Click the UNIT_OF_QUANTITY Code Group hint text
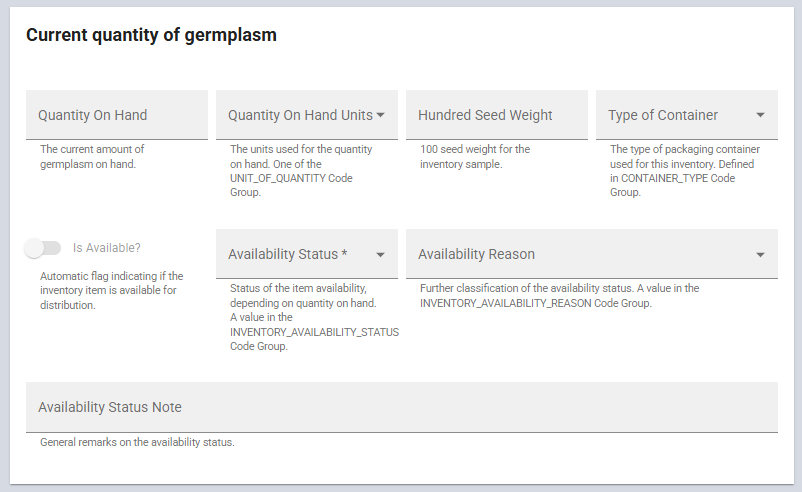802x492 pixels. pos(291,178)
